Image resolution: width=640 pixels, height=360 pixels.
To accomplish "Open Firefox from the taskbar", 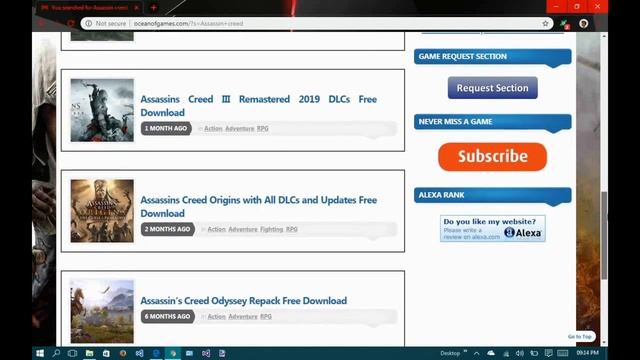I will point(123,353).
